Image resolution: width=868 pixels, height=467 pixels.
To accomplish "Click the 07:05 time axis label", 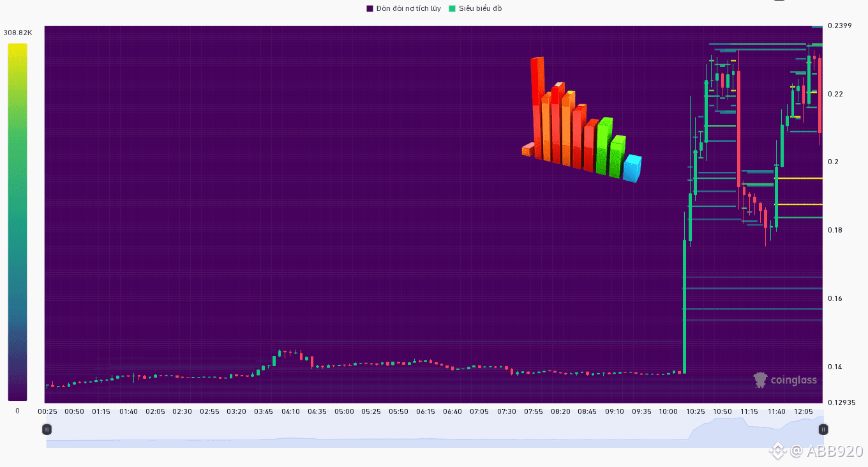I will pos(479,411).
